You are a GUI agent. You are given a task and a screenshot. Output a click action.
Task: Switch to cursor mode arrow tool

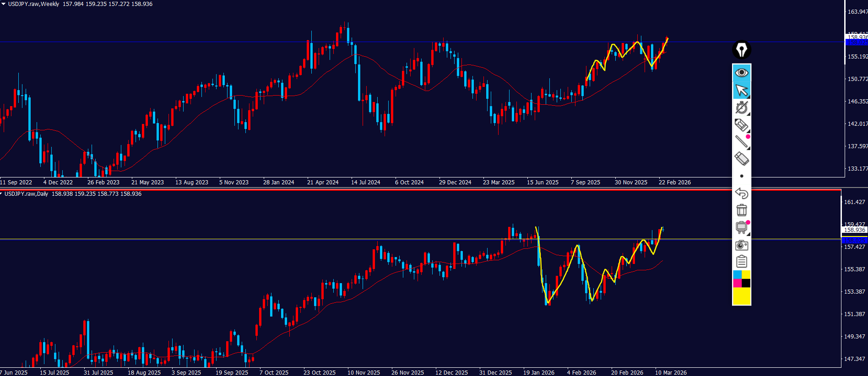tap(741, 90)
